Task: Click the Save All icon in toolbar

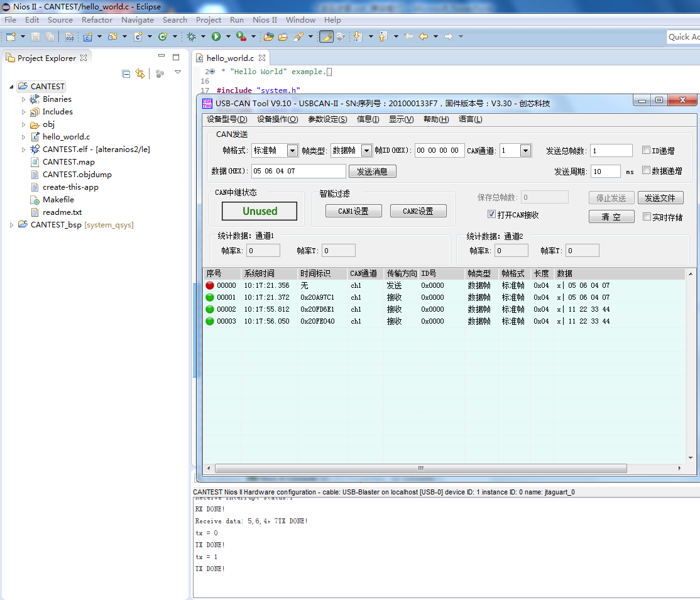Action: [50, 36]
